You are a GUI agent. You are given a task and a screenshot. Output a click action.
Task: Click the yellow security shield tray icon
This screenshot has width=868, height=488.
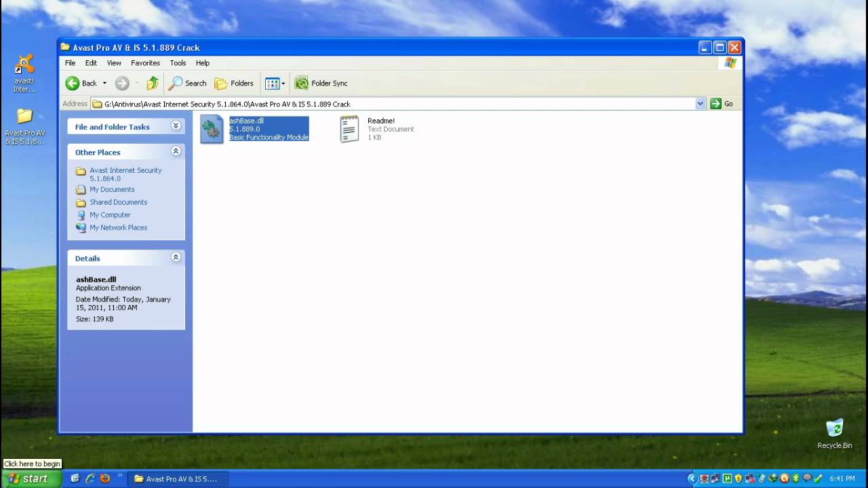[738, 479]
